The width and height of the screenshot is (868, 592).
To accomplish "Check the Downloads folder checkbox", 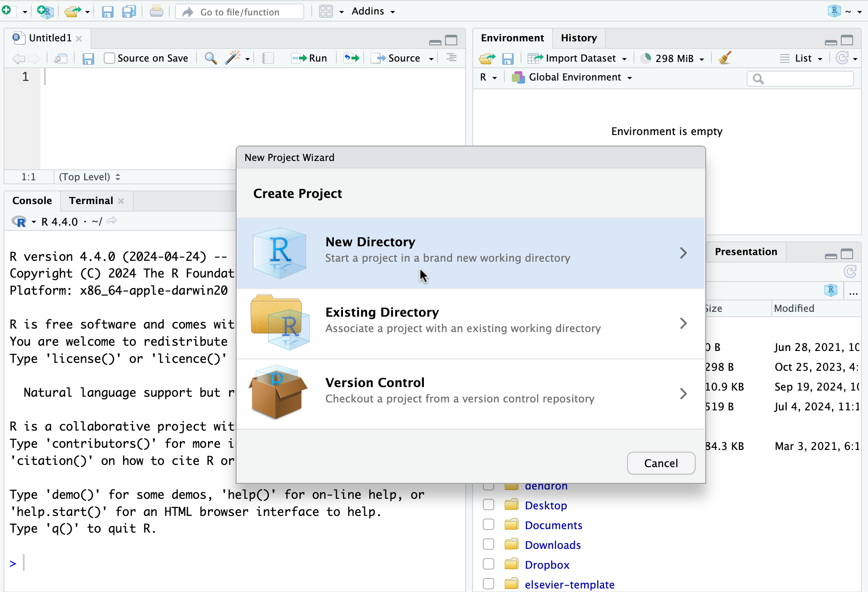I will pos(489,544).
